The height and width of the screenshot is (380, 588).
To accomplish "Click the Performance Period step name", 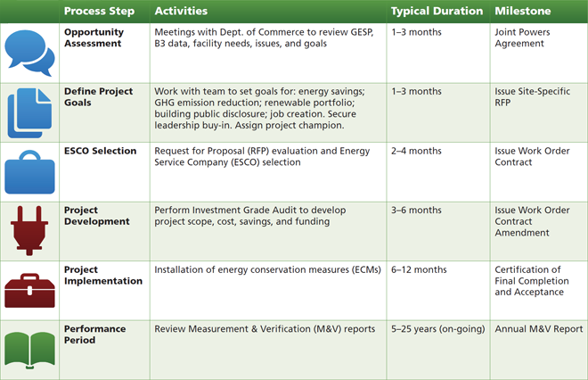I will click(x=94, y=335).
